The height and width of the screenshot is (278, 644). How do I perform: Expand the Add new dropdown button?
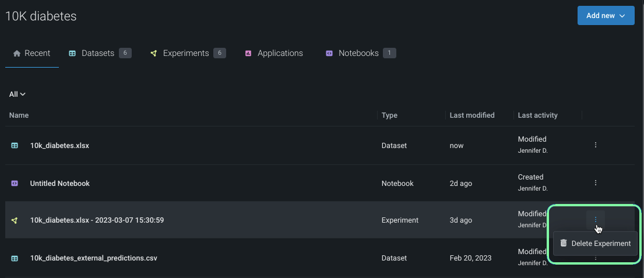point(606,16)
